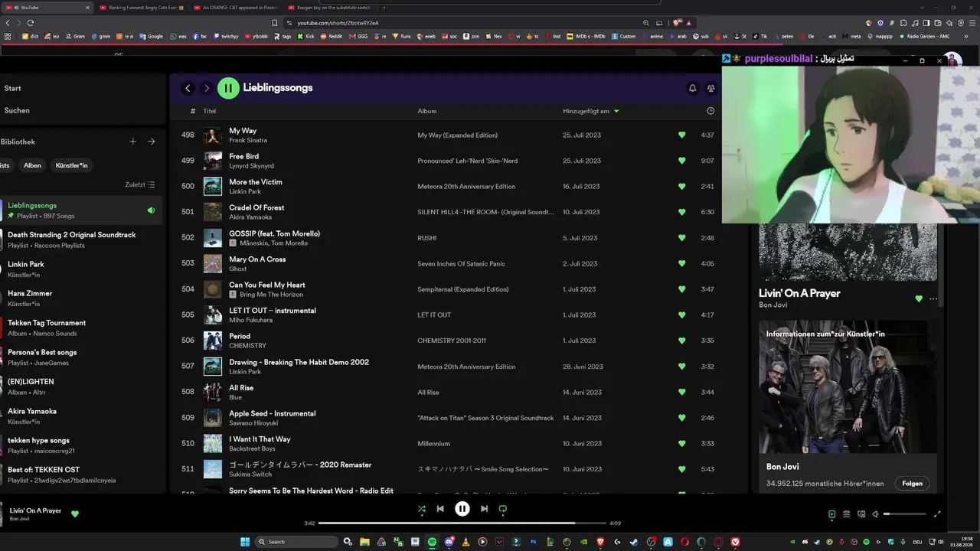The image size is (980, 551).
Task: Unlike Free Bird with its heart icon
Action: 682,161
